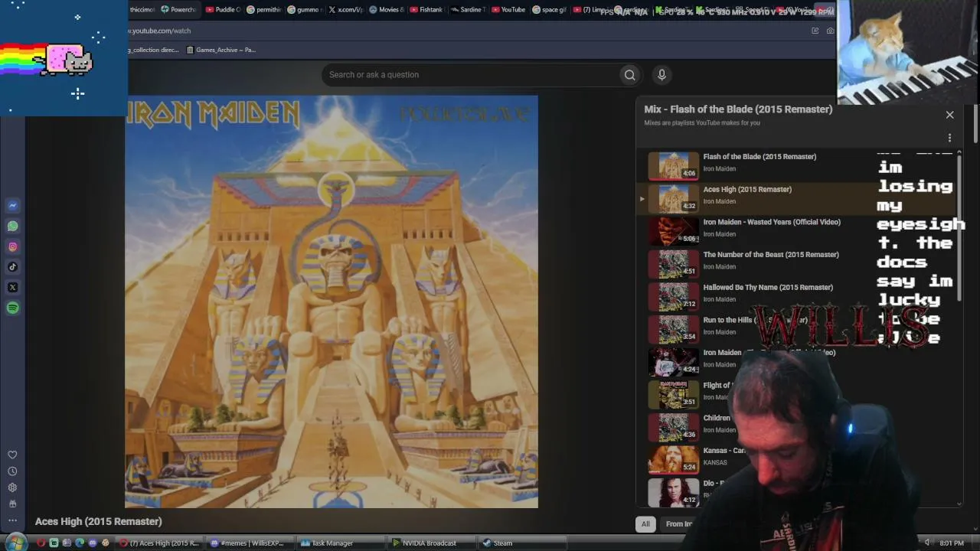This screenshot has width=980, height=551.
Task: Switch to the Powerch browser tab
Action: click(179, 10)
